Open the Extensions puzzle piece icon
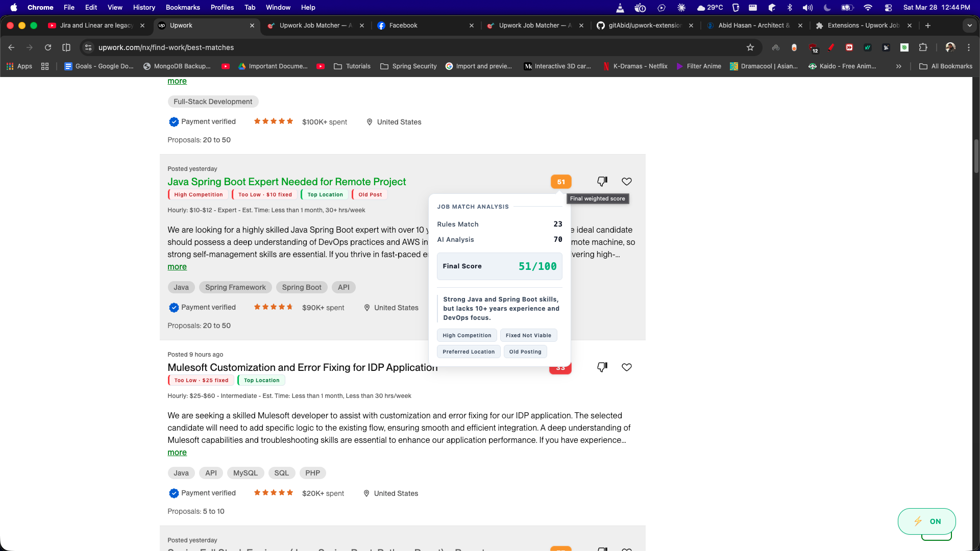 pos(923,47)
